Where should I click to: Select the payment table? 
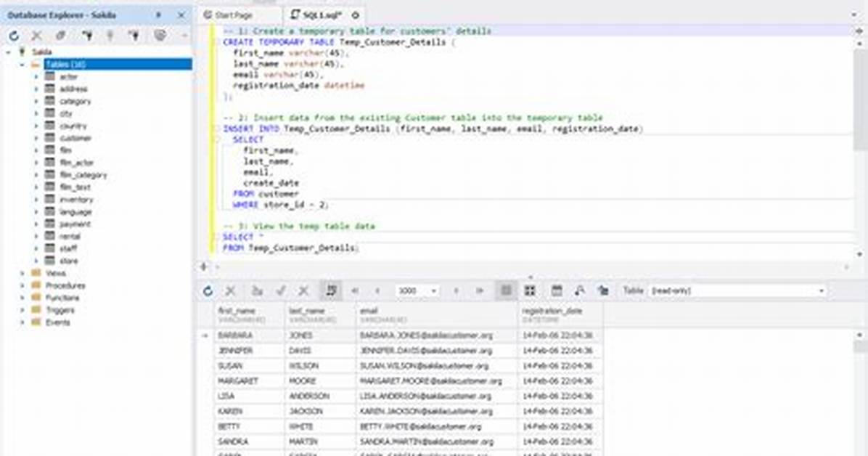pyautogui.click(x=75, y=224)
